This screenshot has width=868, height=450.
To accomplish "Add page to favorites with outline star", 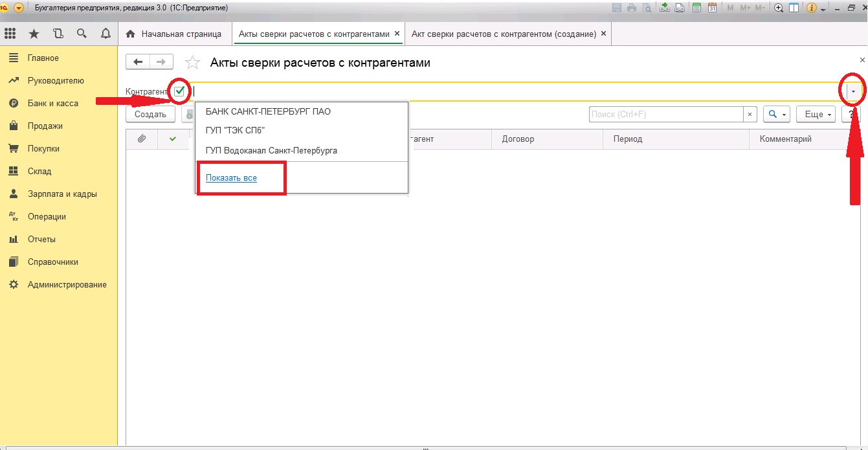I will pos(192,63).
